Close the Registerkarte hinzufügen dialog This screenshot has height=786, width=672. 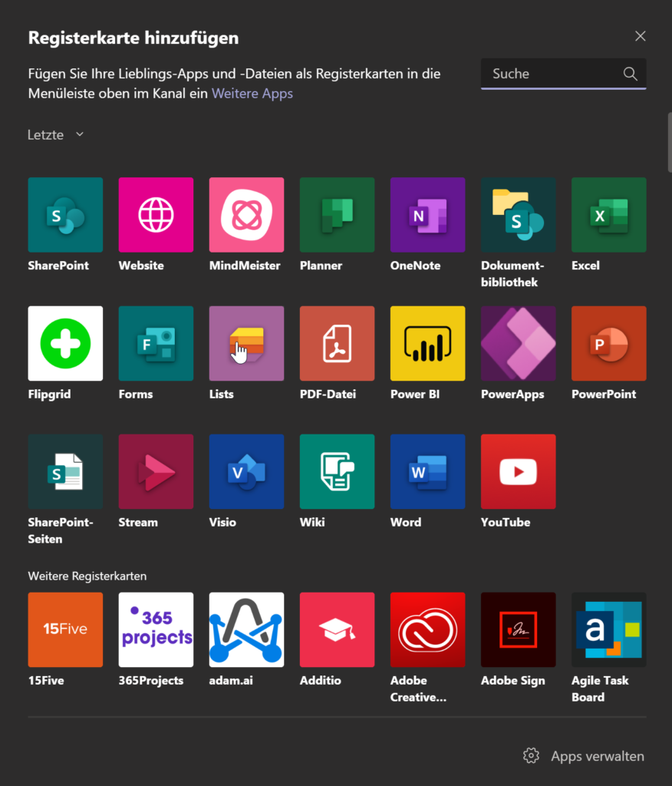pos(640,36)
